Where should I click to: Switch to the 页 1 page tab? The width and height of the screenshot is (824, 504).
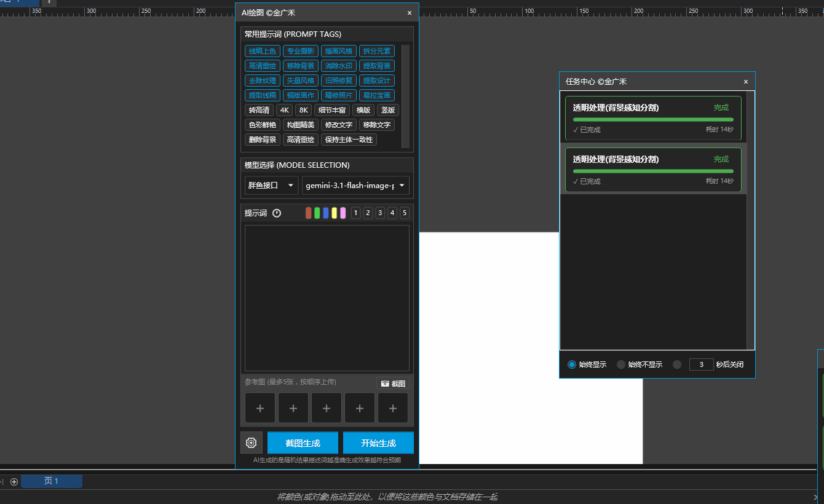click(52, 481)
